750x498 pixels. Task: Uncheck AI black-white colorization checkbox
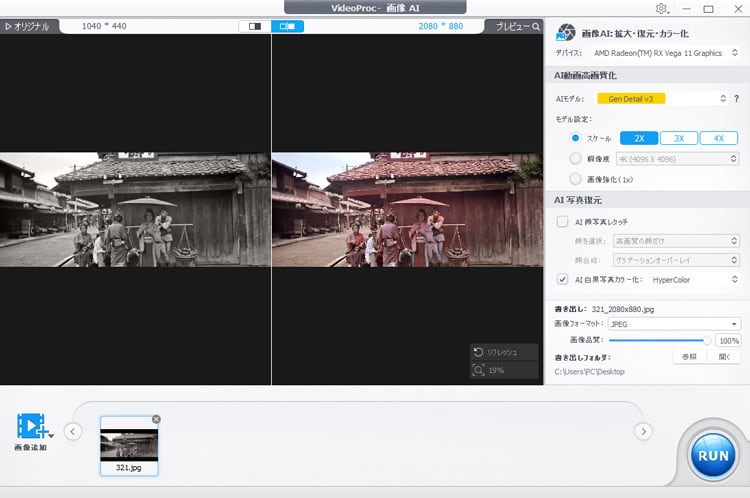[562, 279]
